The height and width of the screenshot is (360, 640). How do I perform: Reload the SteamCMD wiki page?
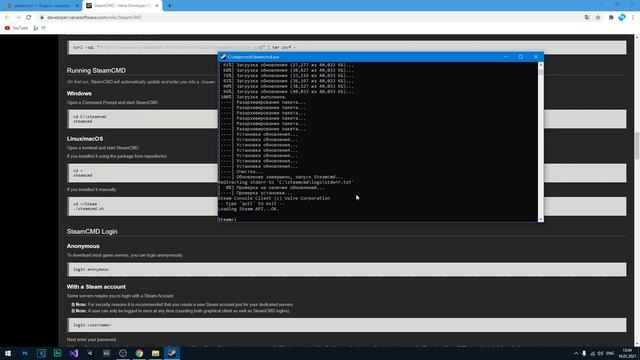tap(29, 18)
